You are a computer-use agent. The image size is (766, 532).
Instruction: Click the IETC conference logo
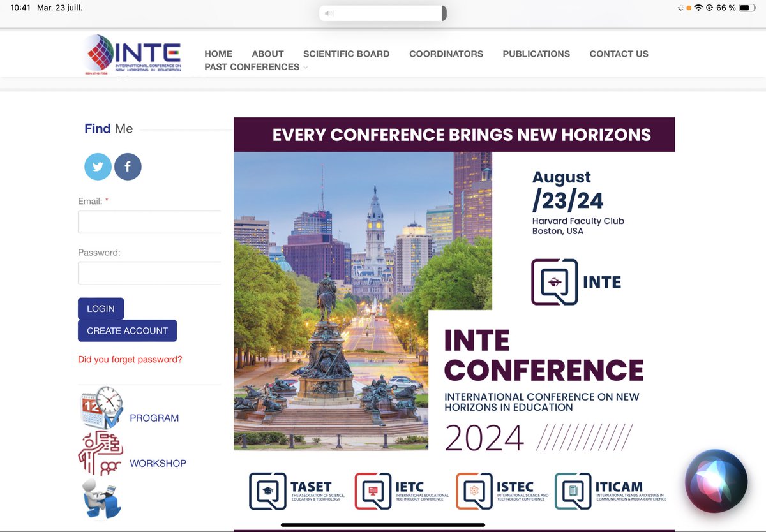[402, 491]
